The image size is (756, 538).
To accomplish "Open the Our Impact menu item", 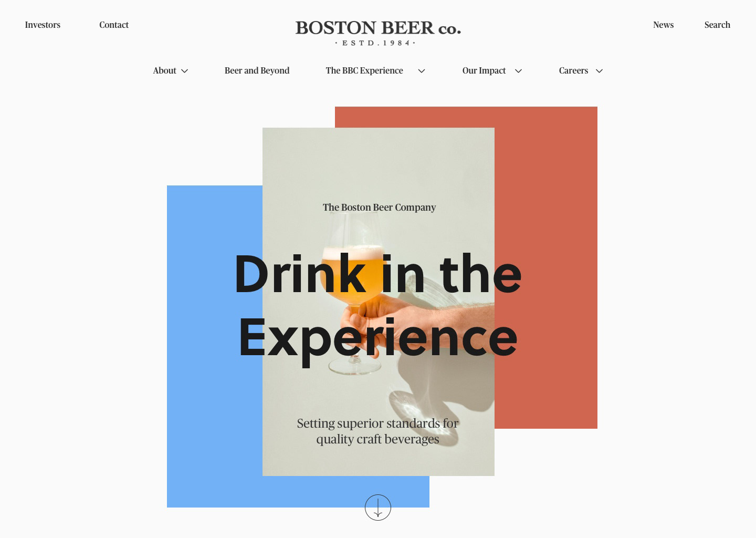I will [484, 70].
